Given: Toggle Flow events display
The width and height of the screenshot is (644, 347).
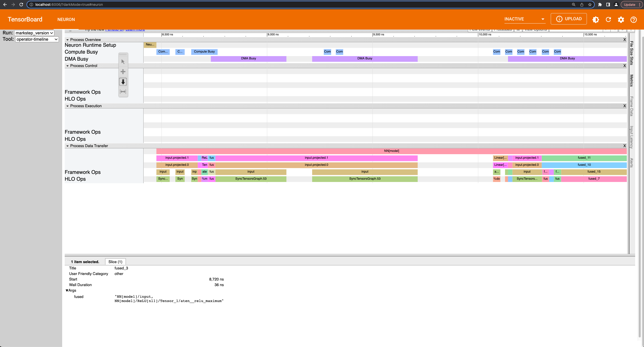Looking at the screenshot, I should tap(479, 29).
